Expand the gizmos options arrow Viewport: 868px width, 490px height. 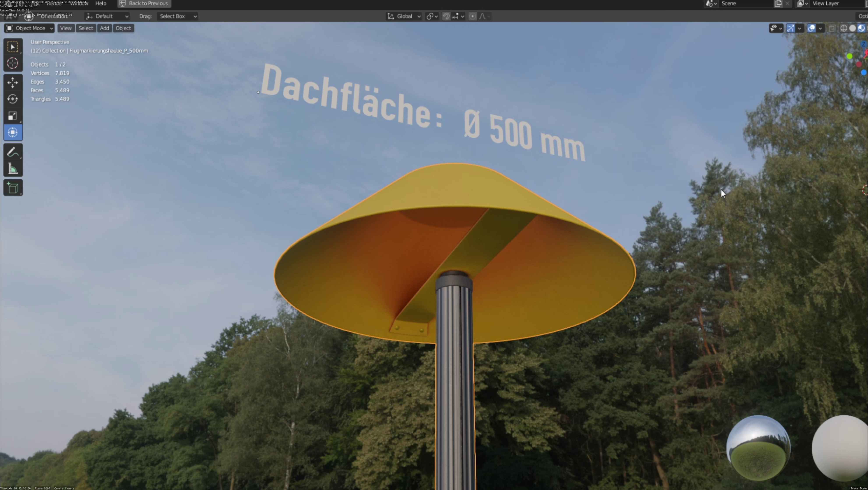[x=799, y=28]
